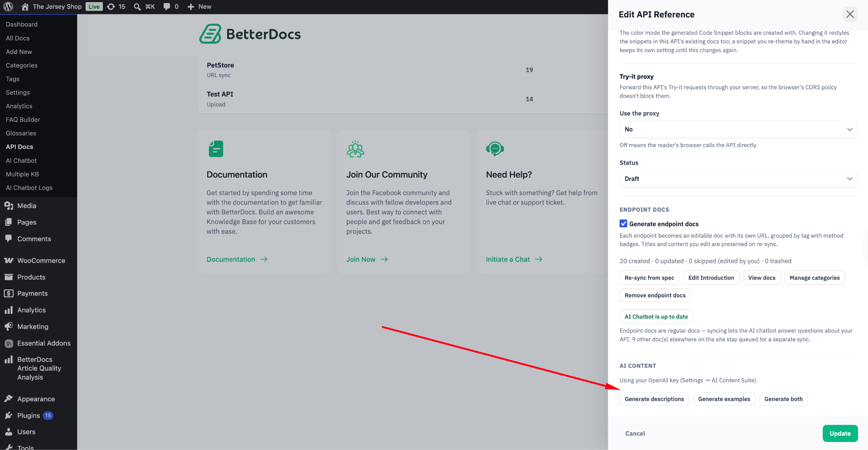868x450 pixels.
Task: Follow the Join Now link
Action: point(367,259)
